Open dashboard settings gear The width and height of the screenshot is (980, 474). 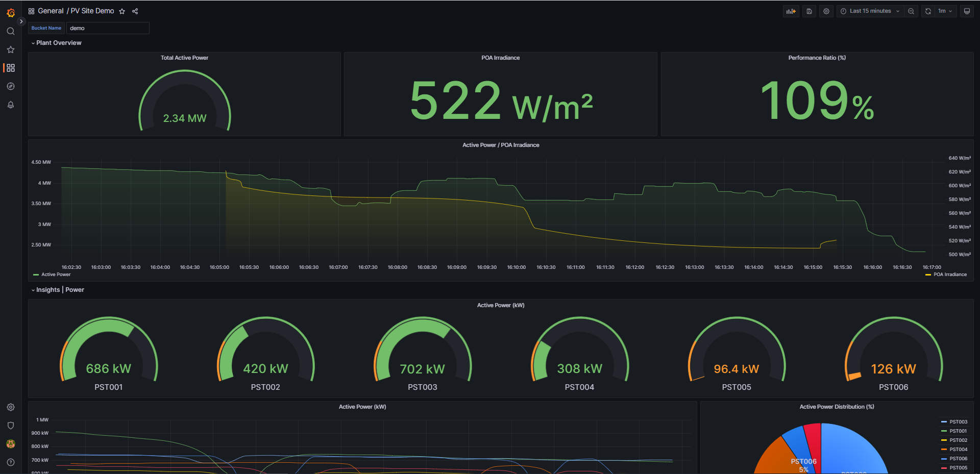click(x=826, y=11)
